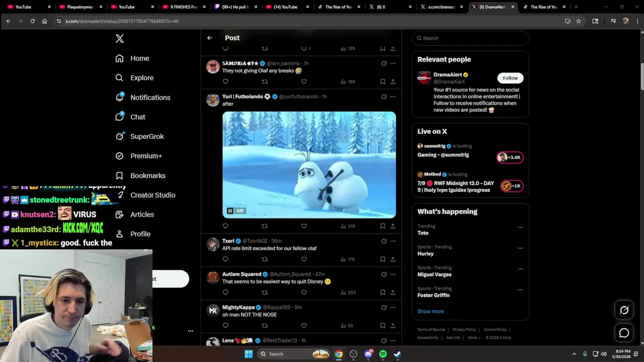Image resolution: width=644 pixels, height=362 pixels.
Task: Click the browser address bar
Action: tap(312, 21)
